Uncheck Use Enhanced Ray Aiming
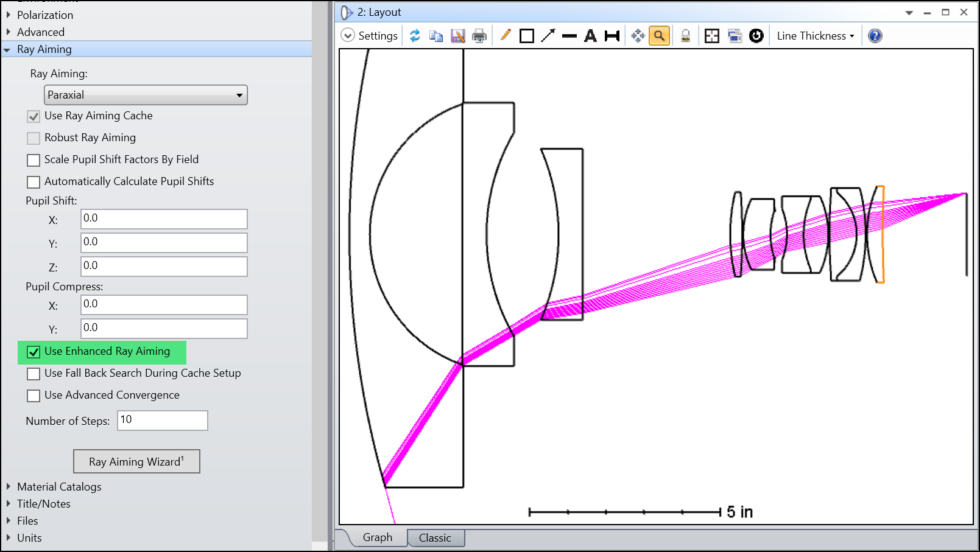The image size is (980, 552). tap(33, 352)
